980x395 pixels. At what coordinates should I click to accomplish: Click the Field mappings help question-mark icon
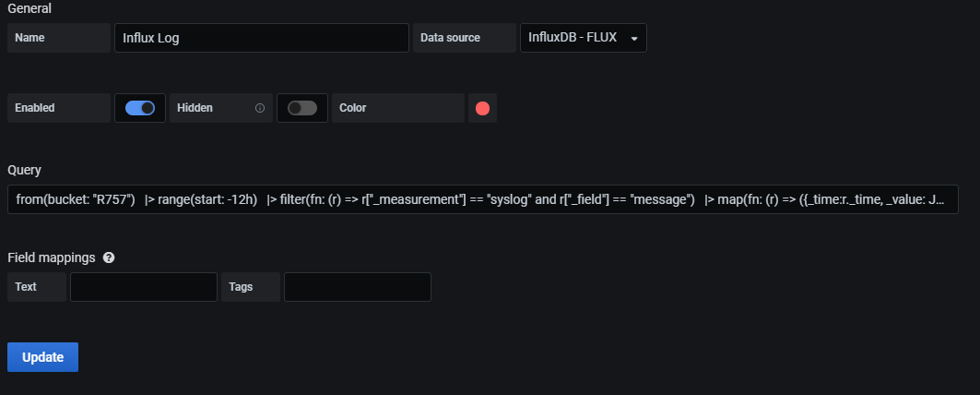(x=109, y=257)
